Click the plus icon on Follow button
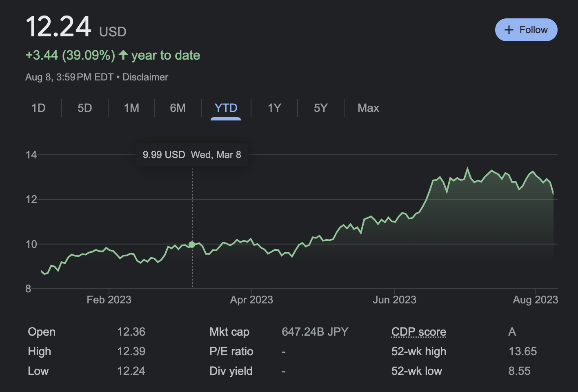The image size is (578, 392). (x=509, y=30)
